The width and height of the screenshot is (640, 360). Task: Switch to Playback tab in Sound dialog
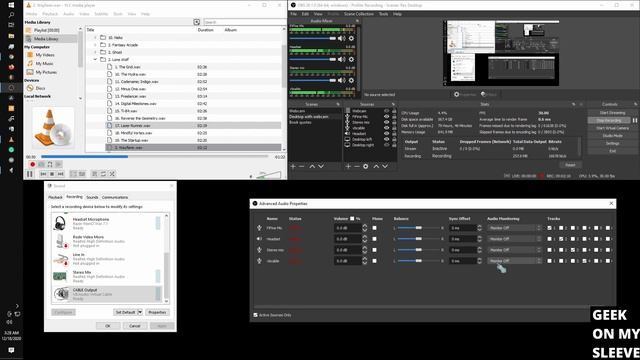pos(56,197)
